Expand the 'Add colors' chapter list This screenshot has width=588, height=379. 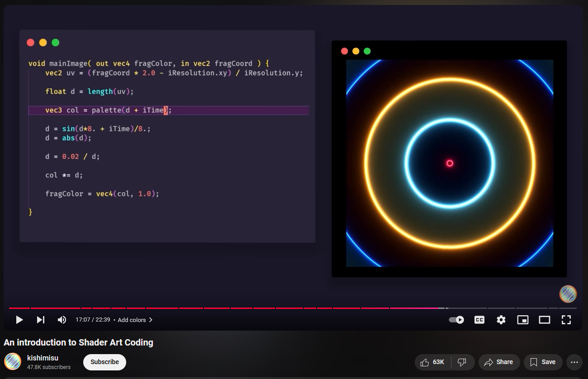(x=135, y=320)
